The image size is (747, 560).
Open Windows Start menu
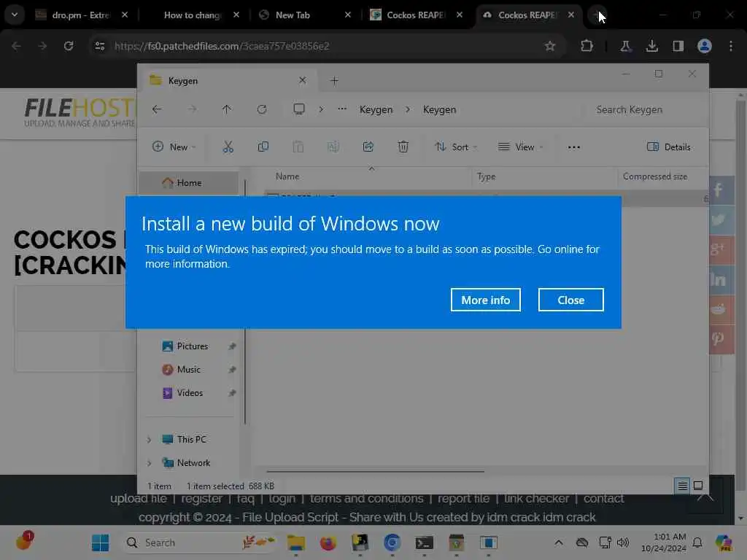[x=100, y=542]
